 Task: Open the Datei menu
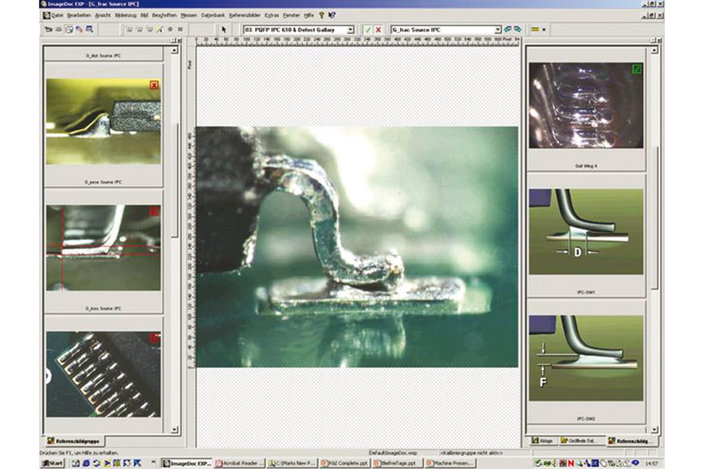pos(57,15)
